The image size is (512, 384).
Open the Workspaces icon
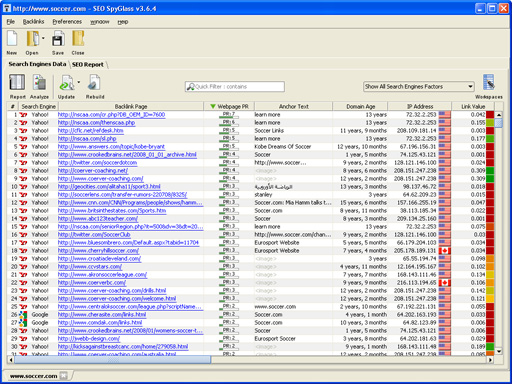click(489, 82)
